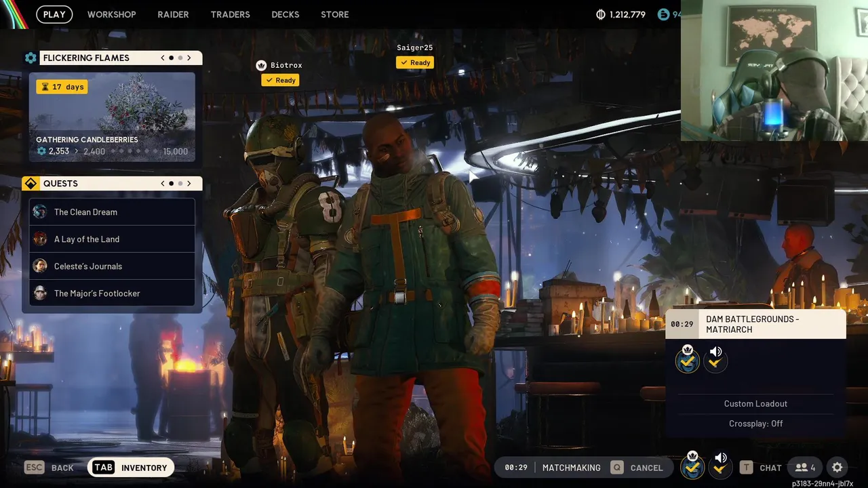Open the RAIDER tab

point(173,14)
